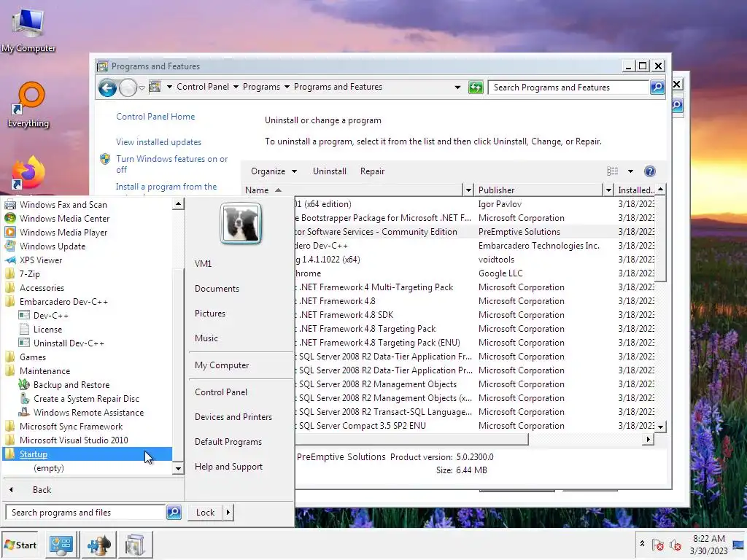This screenshot has width=747, height=560.
Task: Click the Start button
Action: (20, 545)
